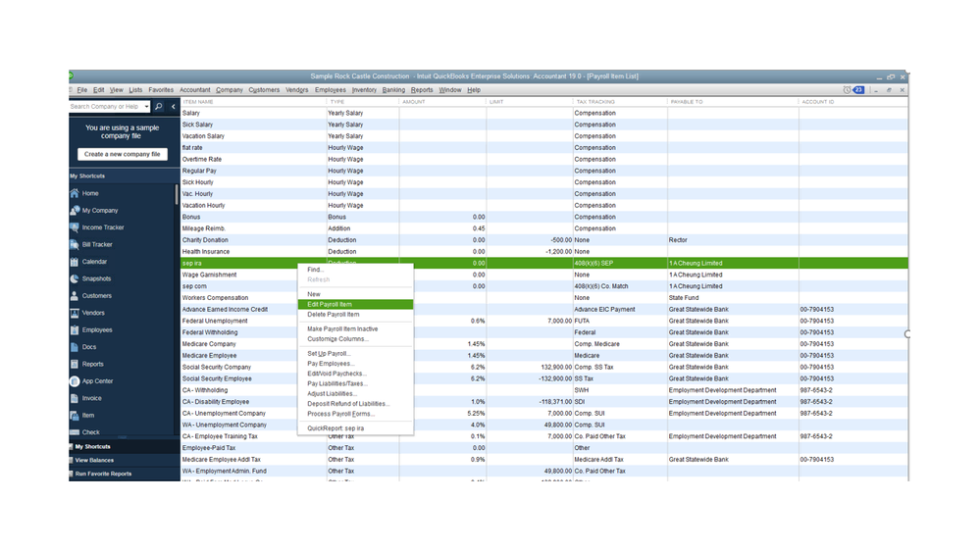Viewport: 980px width, 551px height.
Task: Collapse the left sidebar arrow
Action: tap(173, 107)
